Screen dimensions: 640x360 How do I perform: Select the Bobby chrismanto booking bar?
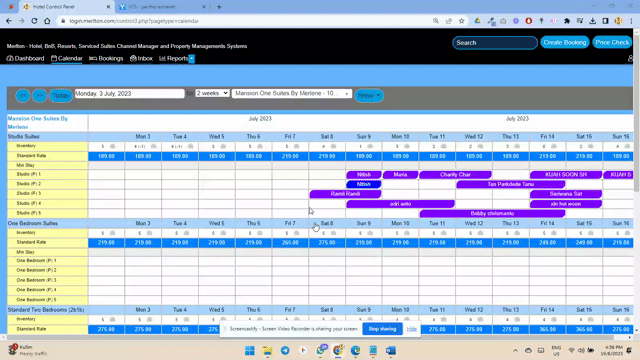point(492,213)
